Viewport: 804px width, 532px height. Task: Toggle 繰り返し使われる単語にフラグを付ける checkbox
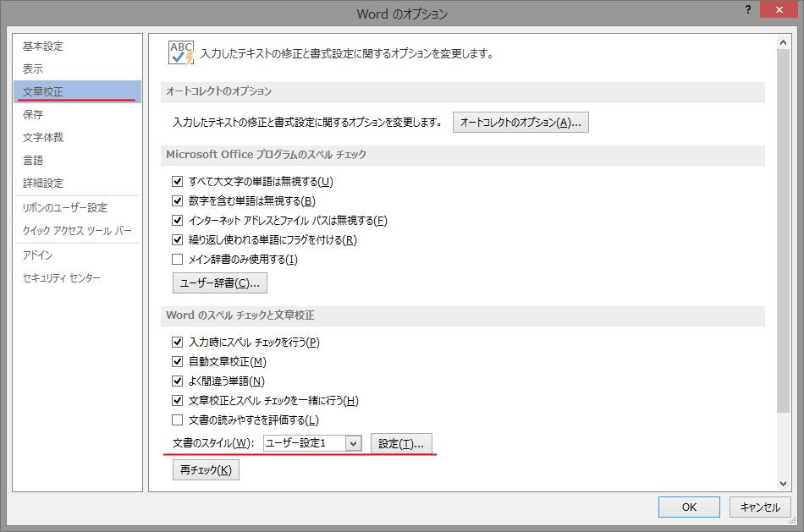178,240
